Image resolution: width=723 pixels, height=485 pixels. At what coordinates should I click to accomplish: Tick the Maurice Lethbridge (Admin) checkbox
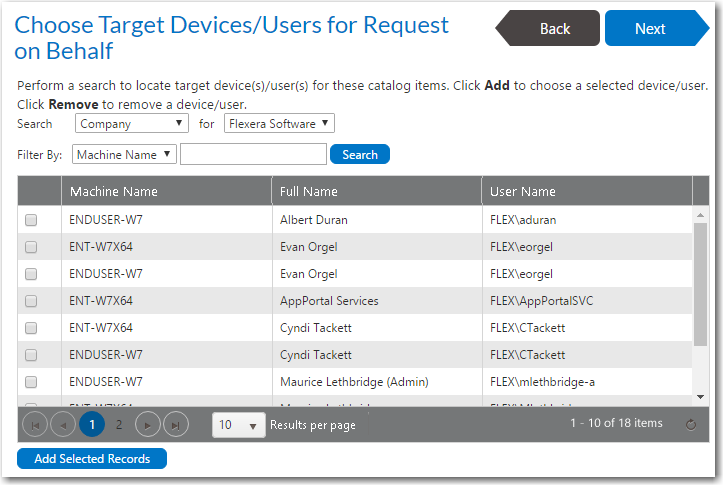(x=31, y=382)
